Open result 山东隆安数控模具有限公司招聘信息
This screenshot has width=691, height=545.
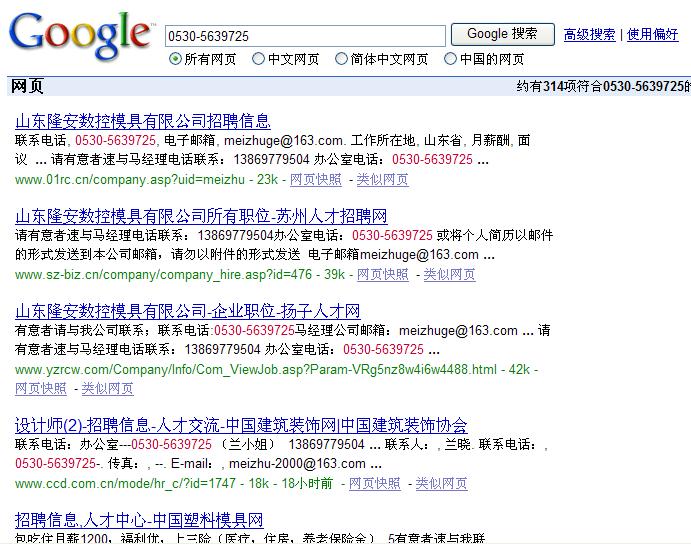point(143,121)
